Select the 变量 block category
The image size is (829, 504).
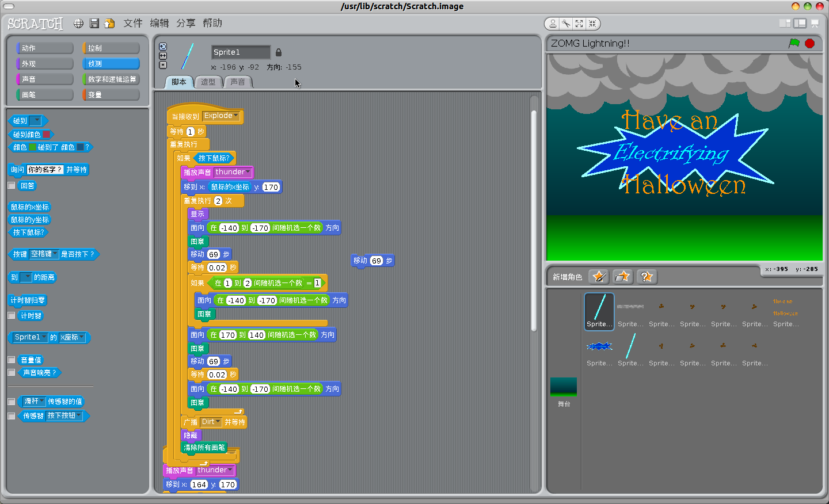click(111, 95)
